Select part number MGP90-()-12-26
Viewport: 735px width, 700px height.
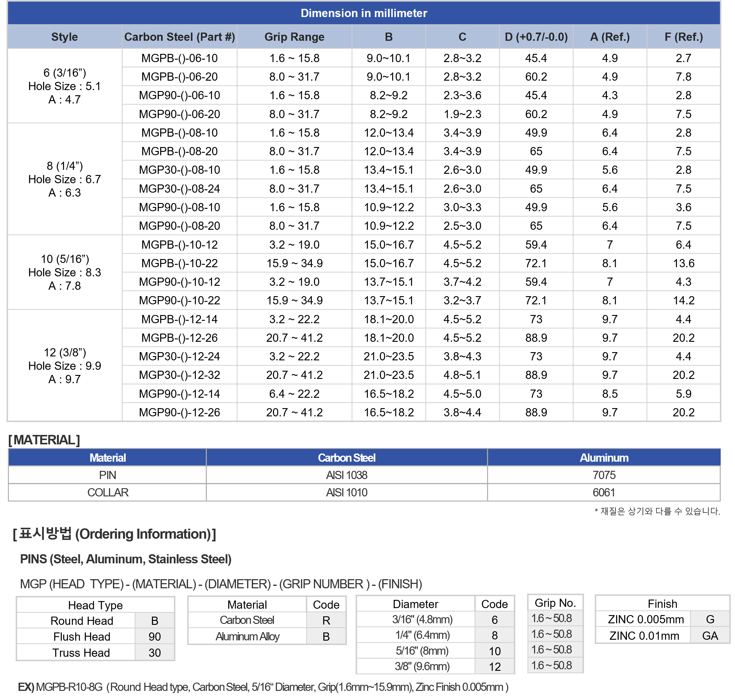click(180, 413)
